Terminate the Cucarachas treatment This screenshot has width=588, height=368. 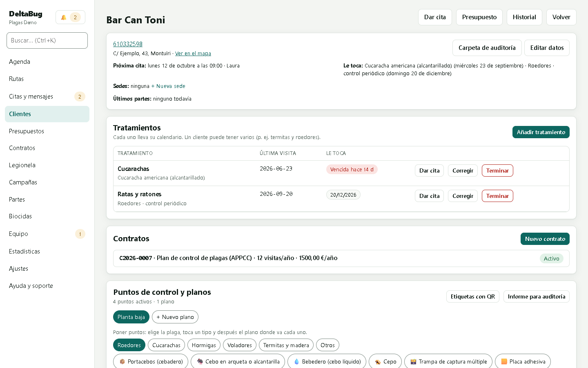pyautogui.click(x=497, y=171)
